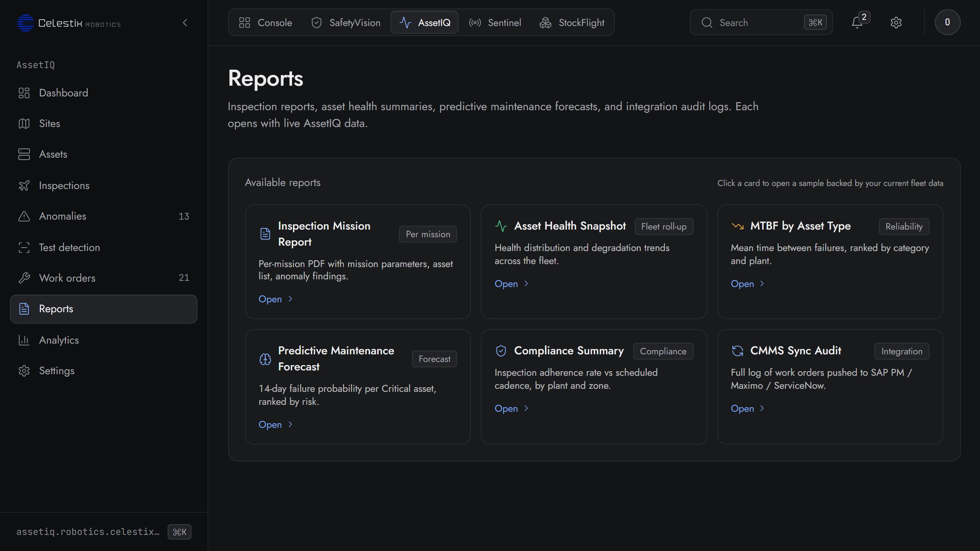Screen dimensions: 980x551
Task: Collapse the sidebar with the chevron arrow
Action: (x=185, y=23)
